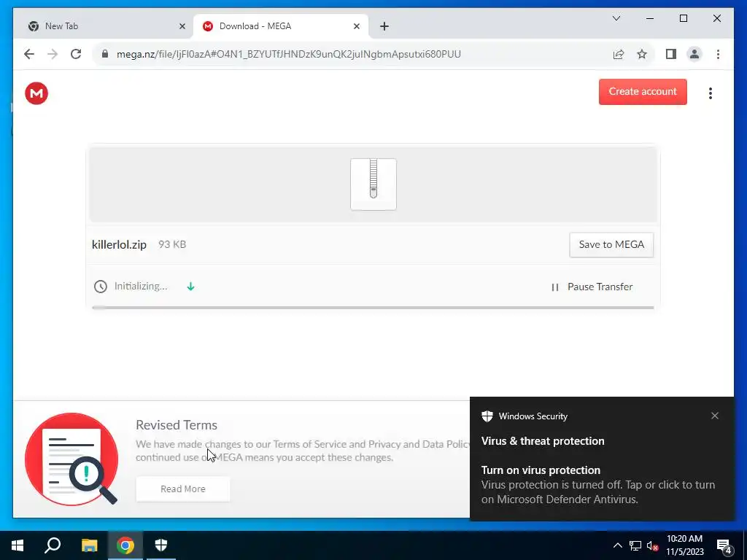747x560 pixels.
Task: Maximize the Chrome window
Action: [683, 18]
